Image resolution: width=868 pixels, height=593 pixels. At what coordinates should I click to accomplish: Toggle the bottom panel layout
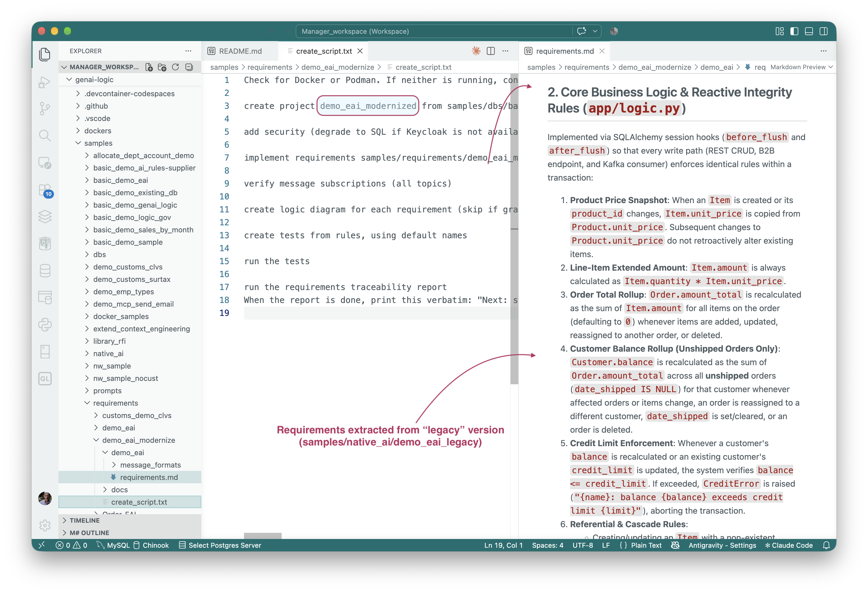809,31
